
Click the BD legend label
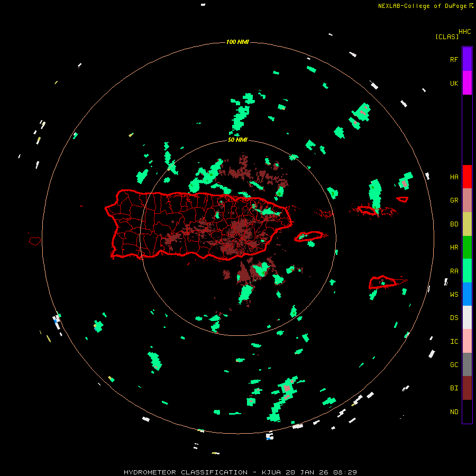(454, 224)
